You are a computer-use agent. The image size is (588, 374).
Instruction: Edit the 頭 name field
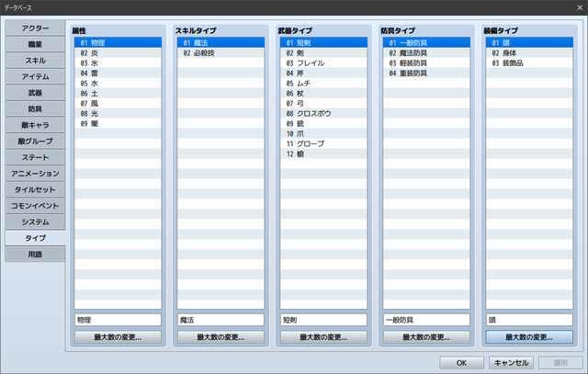tap(529, 320)
